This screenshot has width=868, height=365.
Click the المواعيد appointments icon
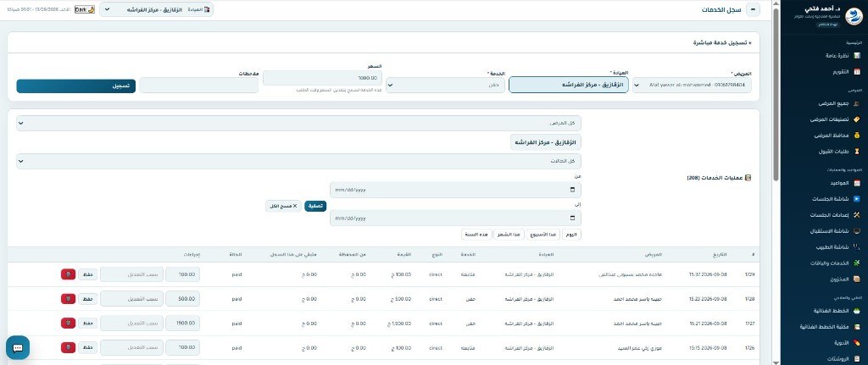point(857,183)
